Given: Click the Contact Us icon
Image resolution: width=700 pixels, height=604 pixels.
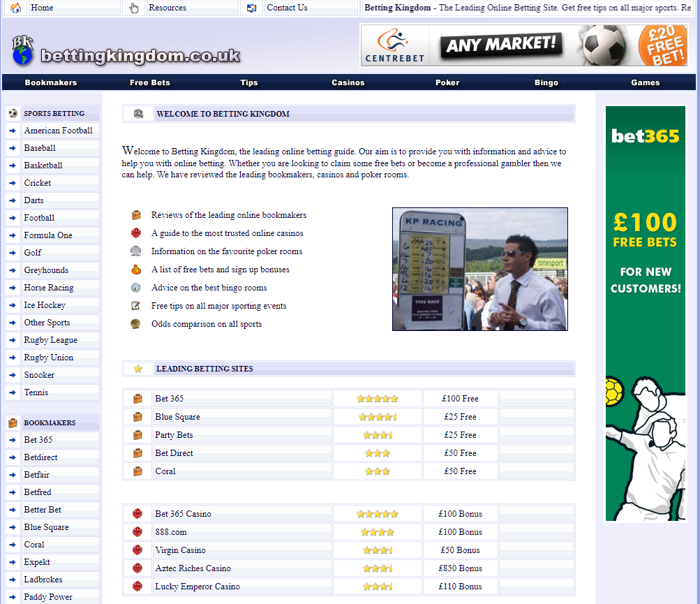Looking at the screenshot, I should click(251, 8).
